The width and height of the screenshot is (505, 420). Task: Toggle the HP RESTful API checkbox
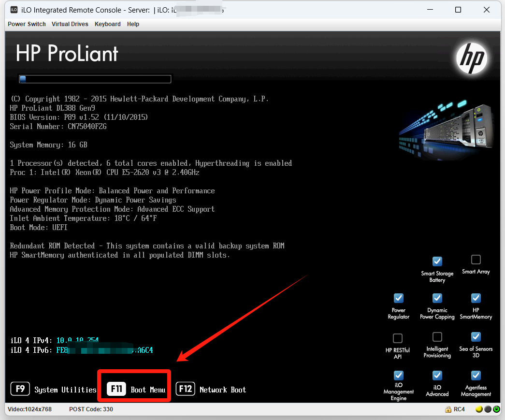[x=398, y=338]
